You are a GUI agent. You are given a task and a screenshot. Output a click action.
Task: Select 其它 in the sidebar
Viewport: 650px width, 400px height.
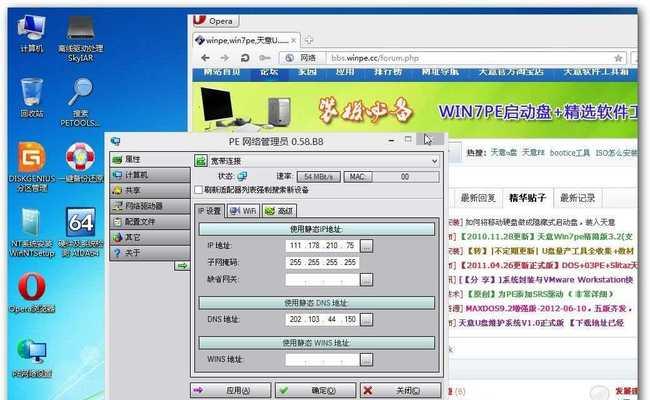(x=150, y=237)
